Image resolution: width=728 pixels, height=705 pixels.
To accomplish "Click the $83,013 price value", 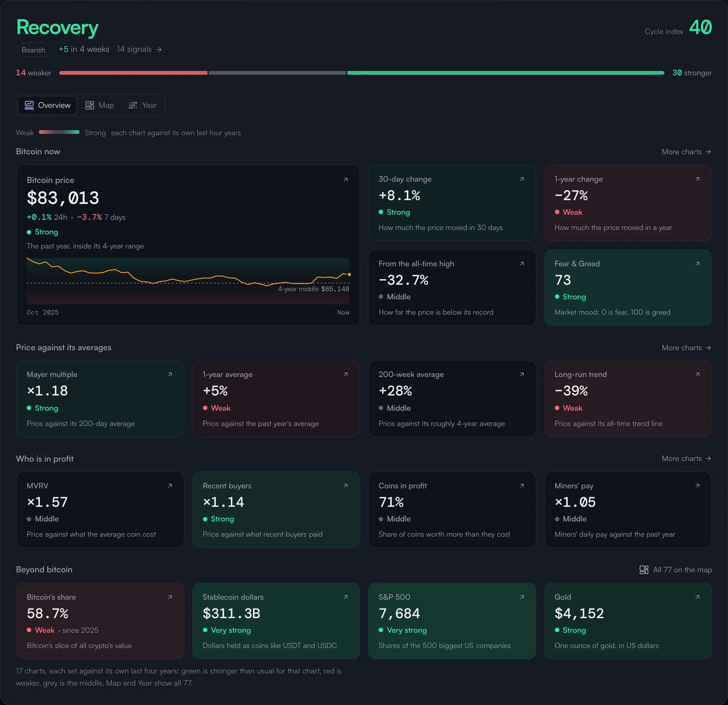I will point(63,198).
